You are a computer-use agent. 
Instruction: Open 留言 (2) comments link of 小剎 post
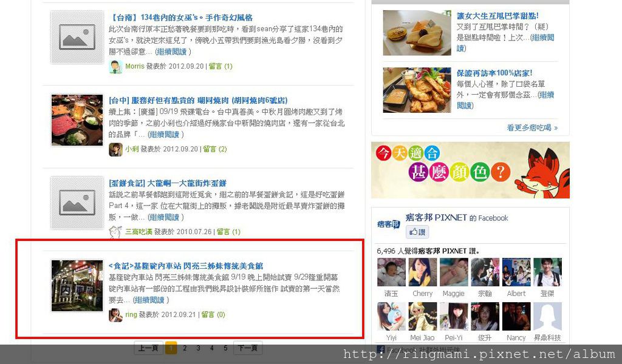coord(215,149)
